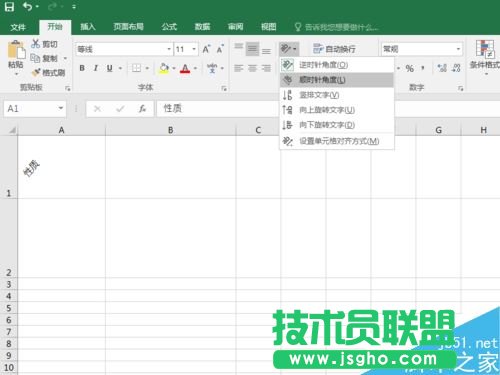This screenshot has width=500, height=375.
Task: Open the fill color dropdown arrow
Action: click(174, 68)
